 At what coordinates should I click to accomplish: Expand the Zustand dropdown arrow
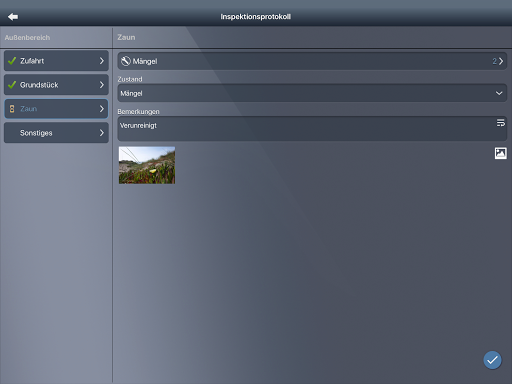point(499,93)
